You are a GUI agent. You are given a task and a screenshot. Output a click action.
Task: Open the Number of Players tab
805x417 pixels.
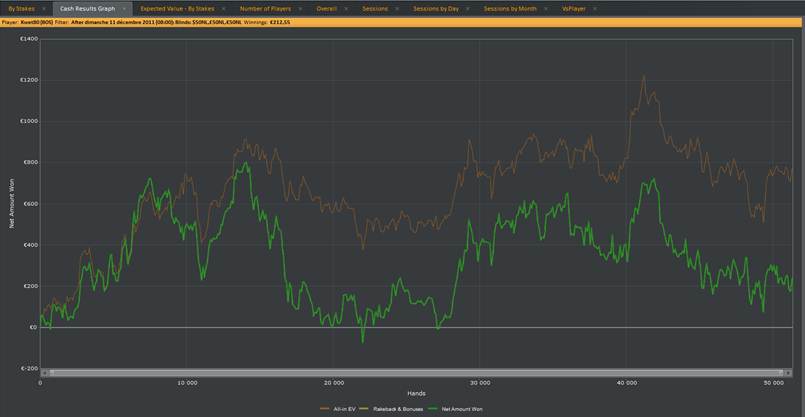[x=265, y=9]
